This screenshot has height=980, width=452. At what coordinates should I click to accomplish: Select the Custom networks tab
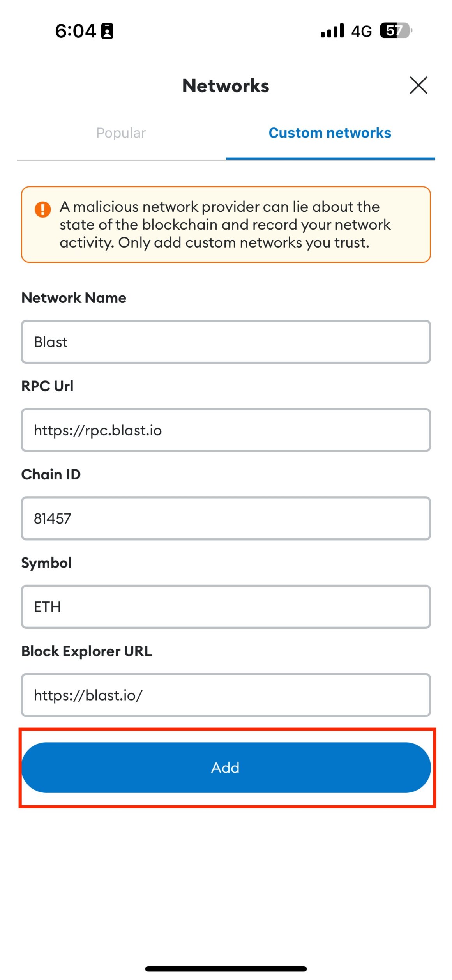coord(330,133)
